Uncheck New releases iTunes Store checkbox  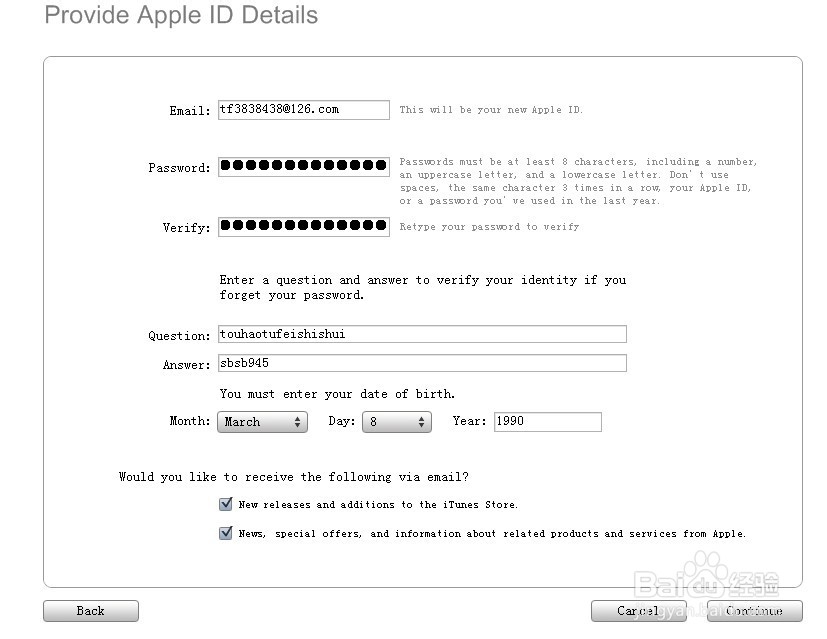pyautogui.click(x=226, y=504)
